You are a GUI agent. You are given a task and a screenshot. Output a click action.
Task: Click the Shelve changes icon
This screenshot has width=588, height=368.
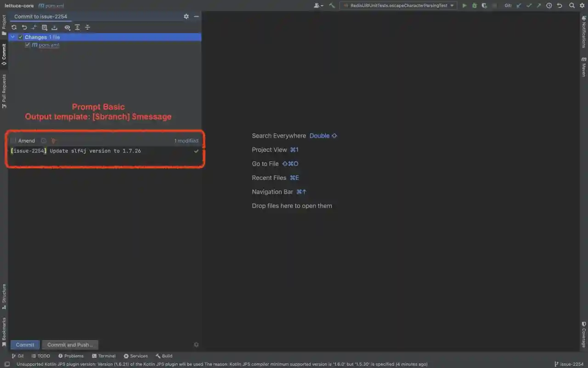(54, 28)
